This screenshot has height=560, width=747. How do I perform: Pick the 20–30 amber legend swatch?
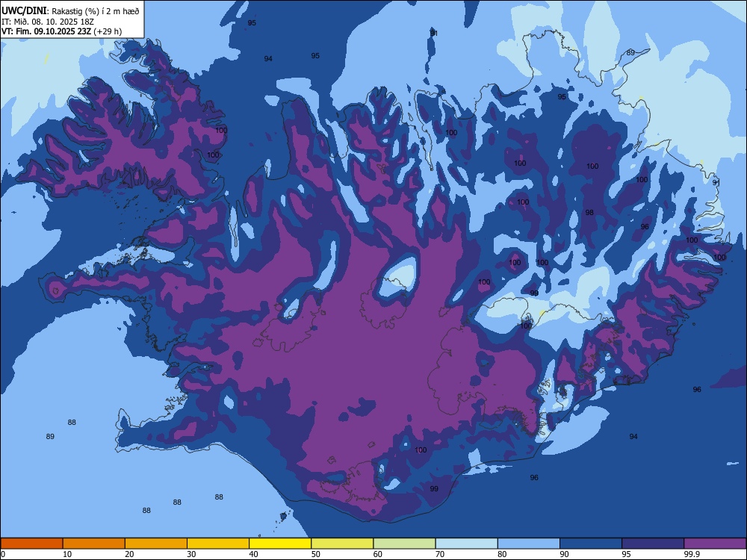[156, 544]
